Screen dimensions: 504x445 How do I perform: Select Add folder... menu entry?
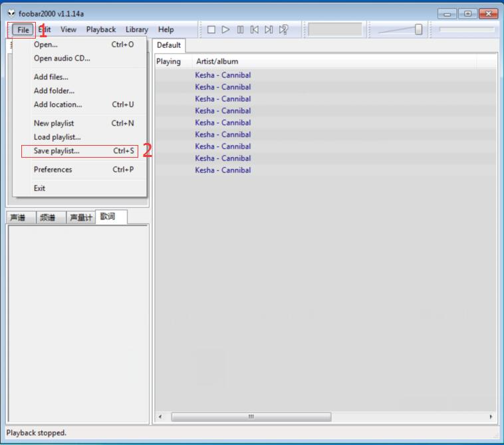pyautogui.click(x=79, y=90)
